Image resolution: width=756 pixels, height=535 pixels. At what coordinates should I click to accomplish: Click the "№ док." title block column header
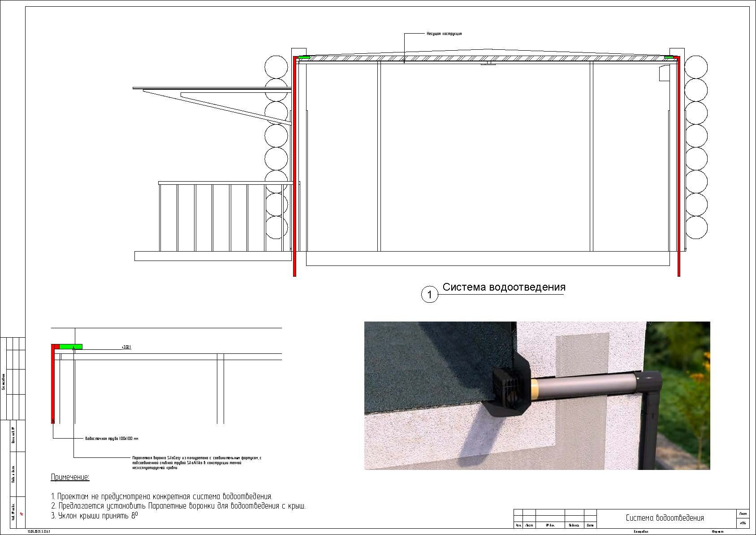[550, 525]
